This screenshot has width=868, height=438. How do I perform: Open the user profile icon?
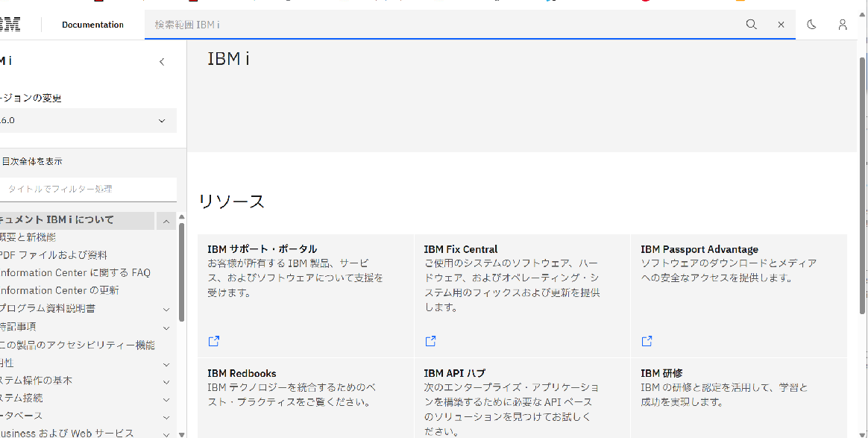click(x=843, y=25)
